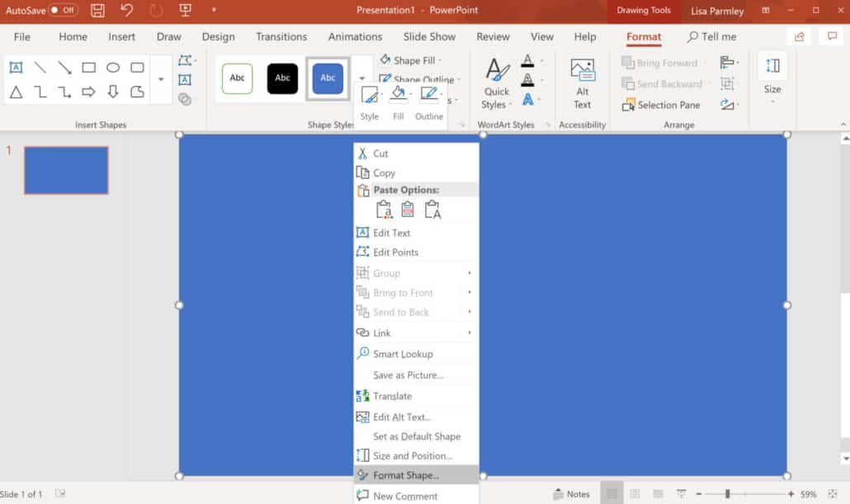This screenshot has width=850, height=504.
Task: Click the Alt Text icon
Action: pos(582,78)
